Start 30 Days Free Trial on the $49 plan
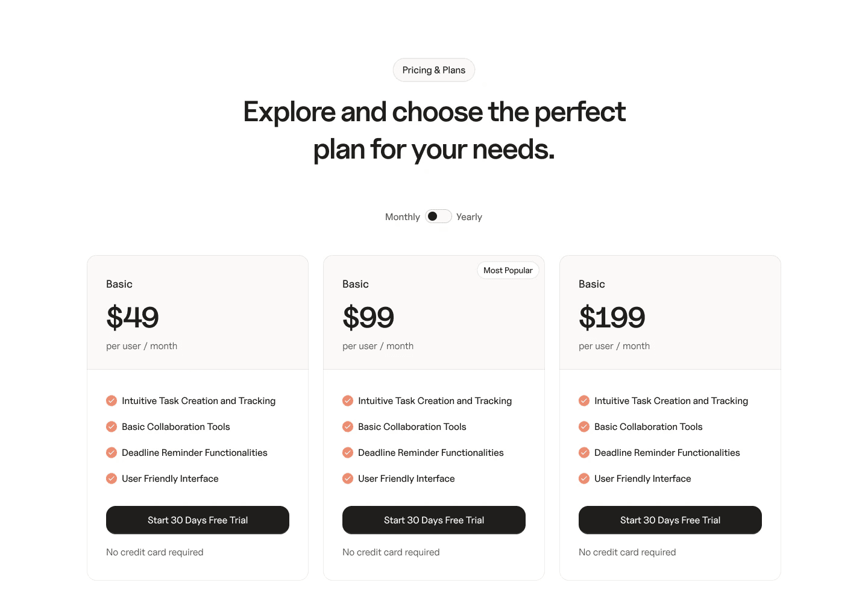 [x=197, y=520]
